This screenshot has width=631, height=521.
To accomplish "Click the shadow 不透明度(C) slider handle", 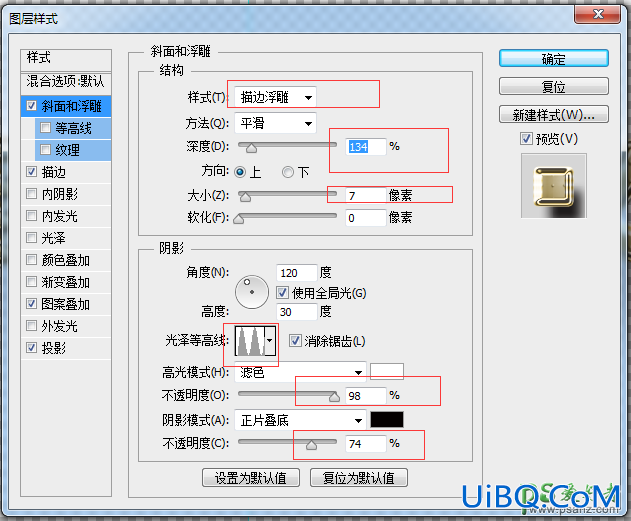I will click(311, 445).
